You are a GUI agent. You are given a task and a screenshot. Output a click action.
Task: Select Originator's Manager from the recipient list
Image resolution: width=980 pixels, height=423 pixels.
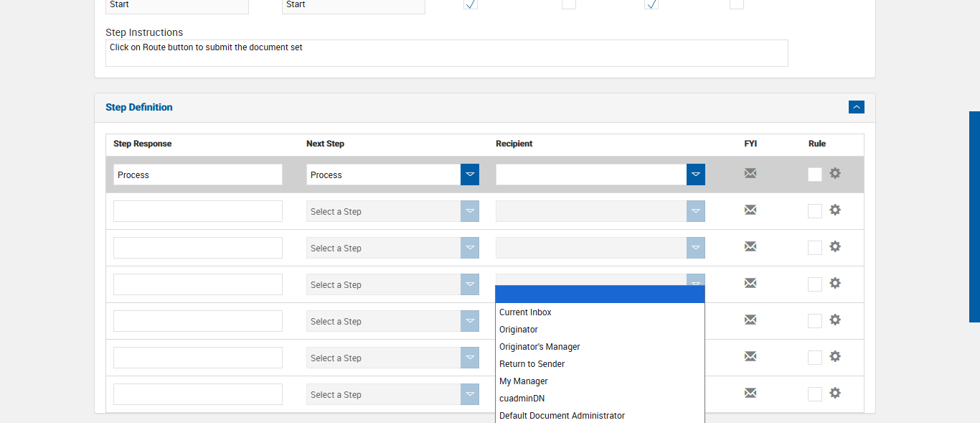(540, 347)
